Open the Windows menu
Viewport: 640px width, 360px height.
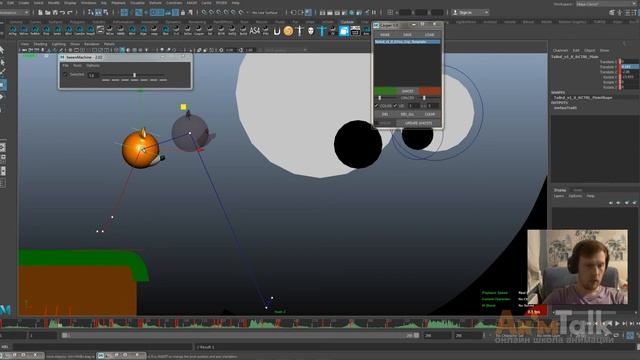click(x=88, y=3)
